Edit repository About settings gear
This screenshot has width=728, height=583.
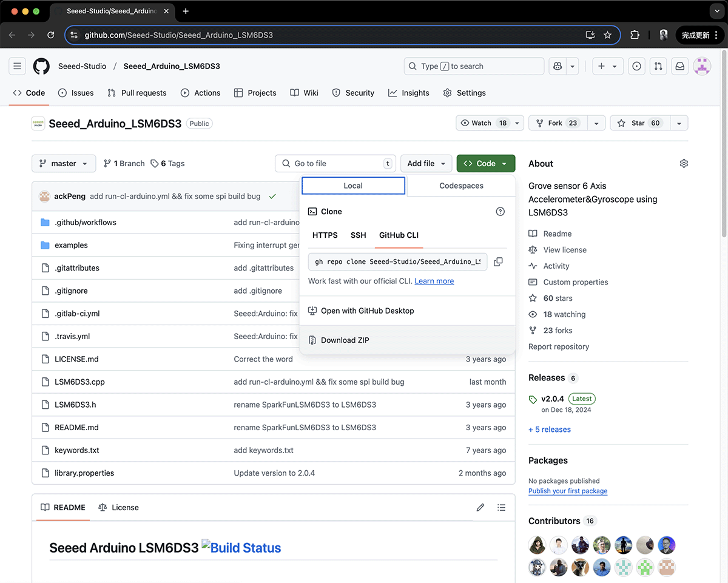pyautogui.click(x=684, y=164)
